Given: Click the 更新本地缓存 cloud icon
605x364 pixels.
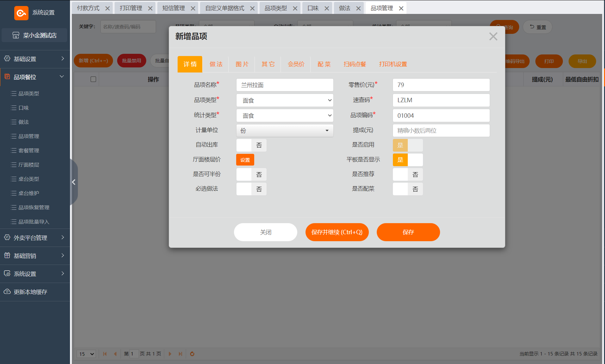Looking at the screenshot, I should (7, 292).
